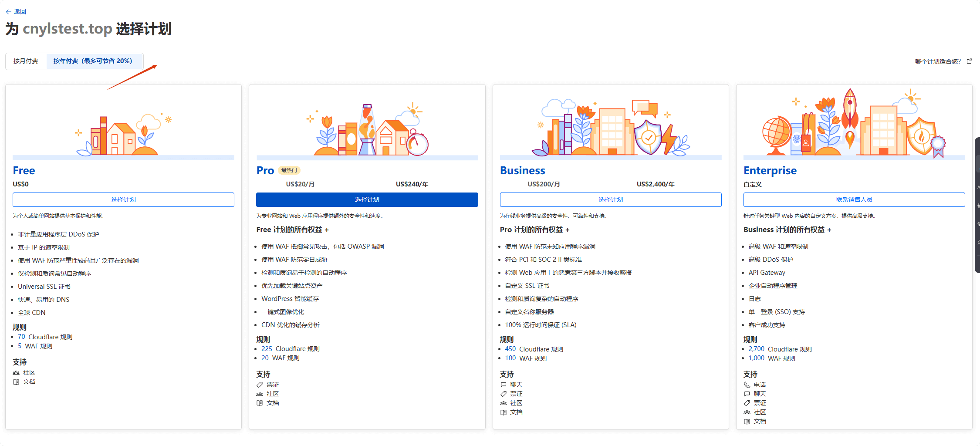Click the phone support icon under Enterprise
Viewport: 980px width, 446px height.
coord(747,385)
